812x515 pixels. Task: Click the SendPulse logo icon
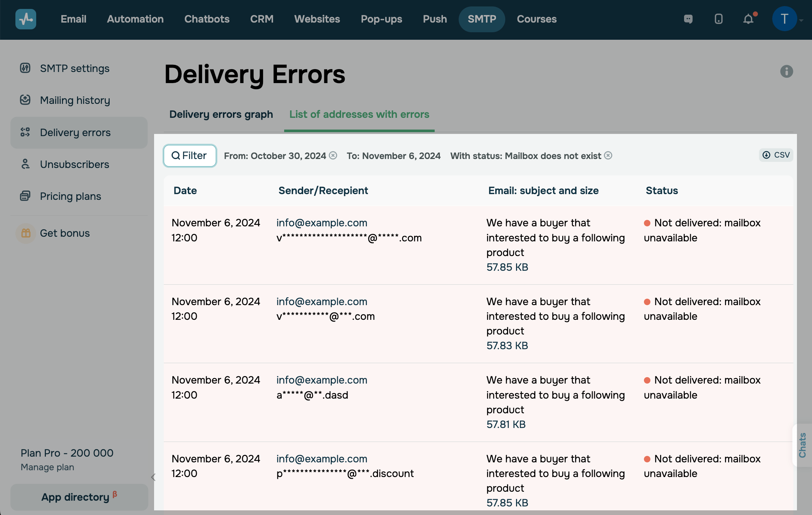[x=26, y=19]
